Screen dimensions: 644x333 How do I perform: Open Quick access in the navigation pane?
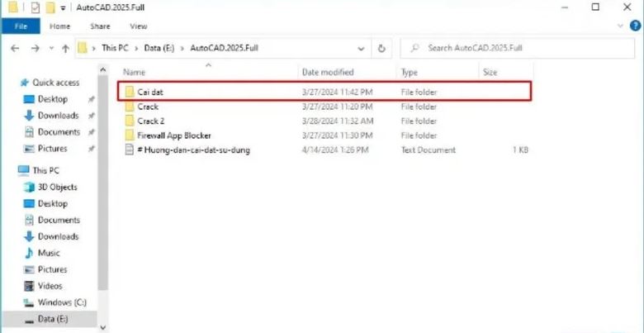pyautogui.click(x=56, y=83)
